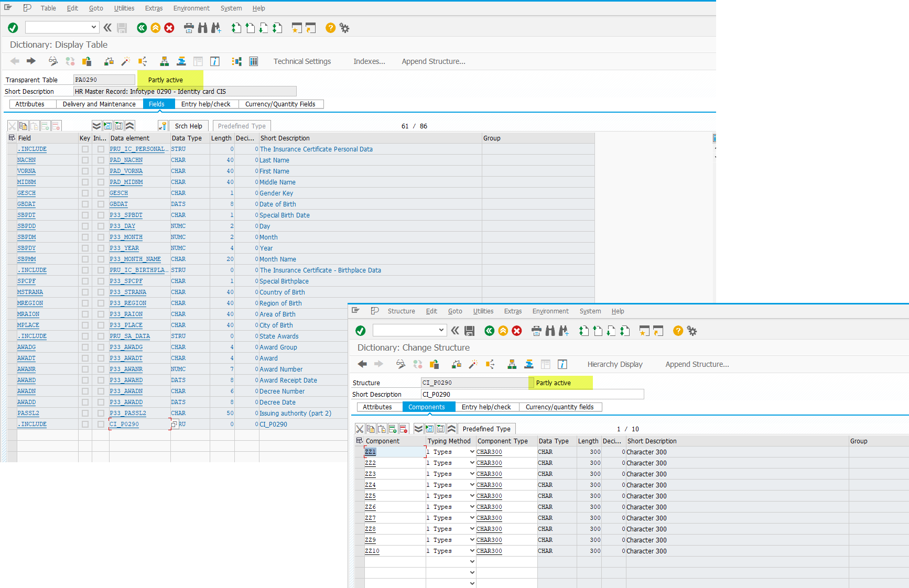Switch to Currency/Quantity Fields tab in Display Table

[x=280, y=104]
